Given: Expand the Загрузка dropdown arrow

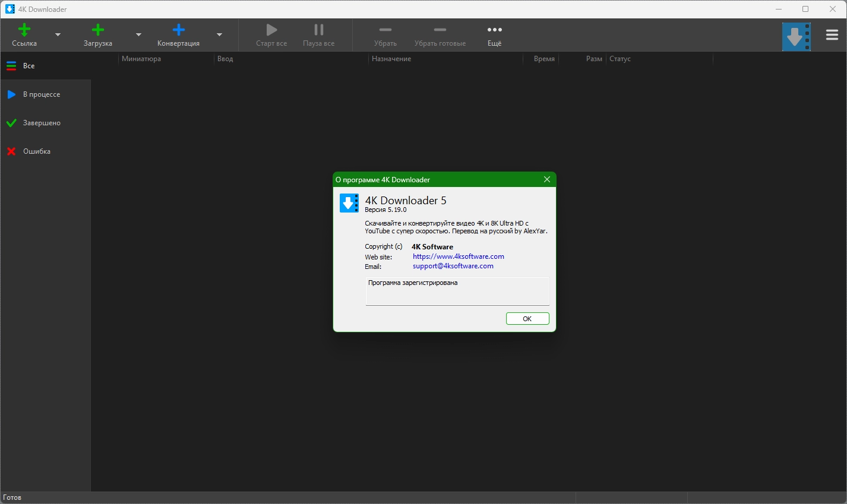Looking at the screenshot, I should 138,35.
